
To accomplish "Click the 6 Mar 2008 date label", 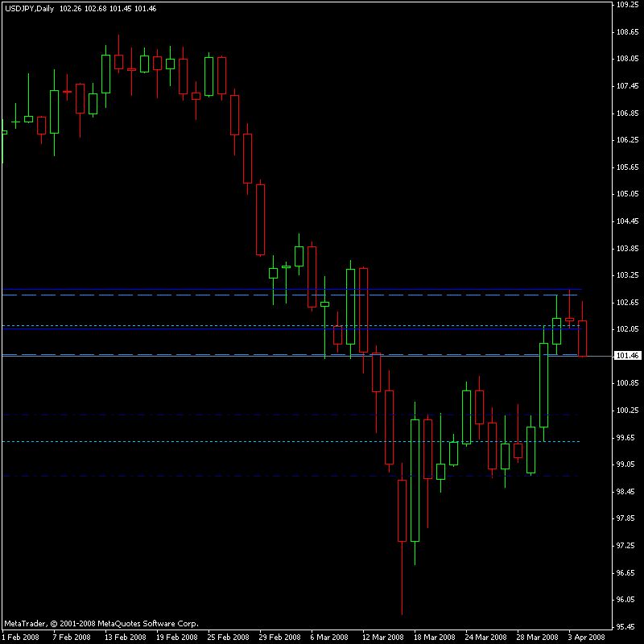I will [x=329, y=638].
